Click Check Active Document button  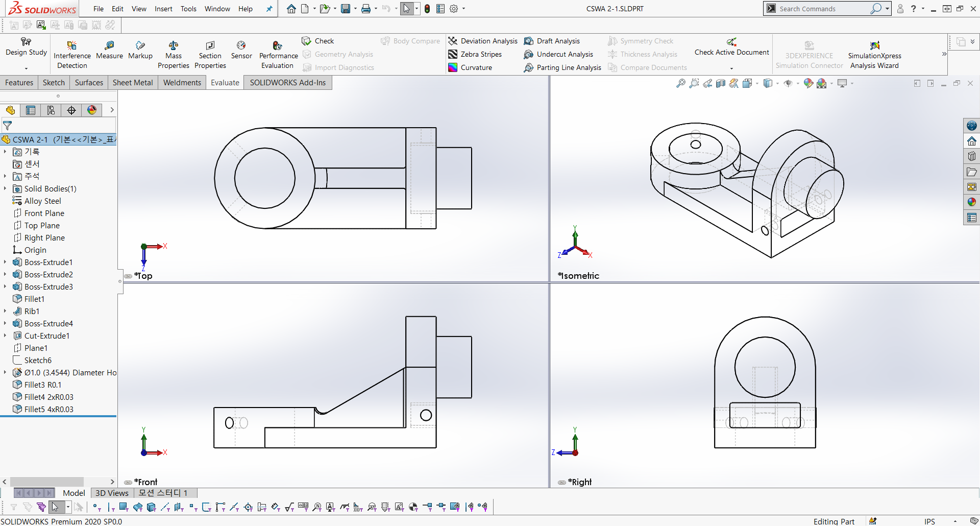coord(731,47)
